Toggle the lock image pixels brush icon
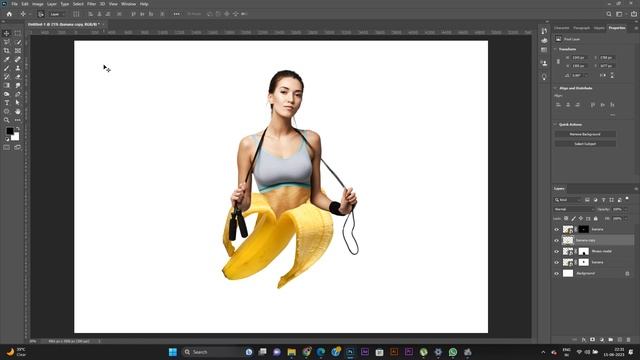Image resolution: width=640 pixels, height=360 pixels. [x=573, y=219]
